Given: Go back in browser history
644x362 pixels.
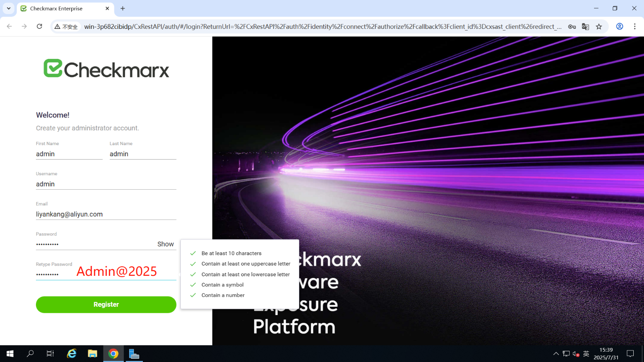Looking at the screenshot, I should [9, 26].
